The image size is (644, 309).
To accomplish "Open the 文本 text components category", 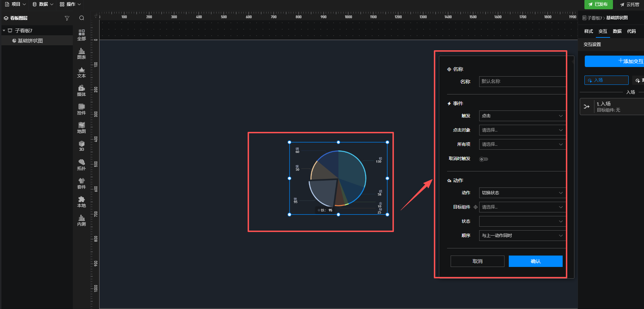I will [81, 72].
